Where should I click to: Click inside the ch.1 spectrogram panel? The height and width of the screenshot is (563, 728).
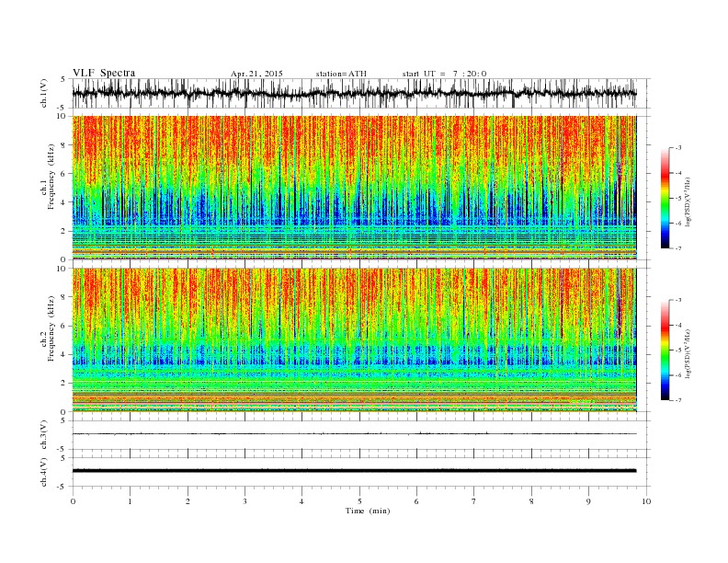pos(354,188)
